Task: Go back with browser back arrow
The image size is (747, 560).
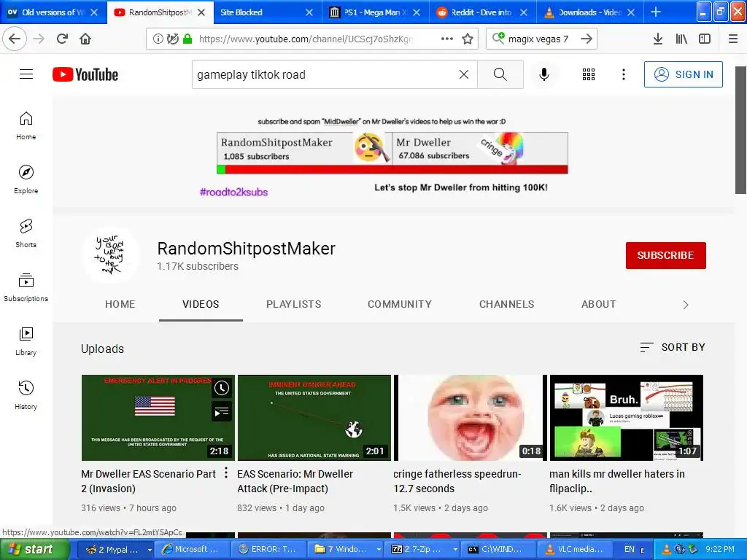Action: 15,39
